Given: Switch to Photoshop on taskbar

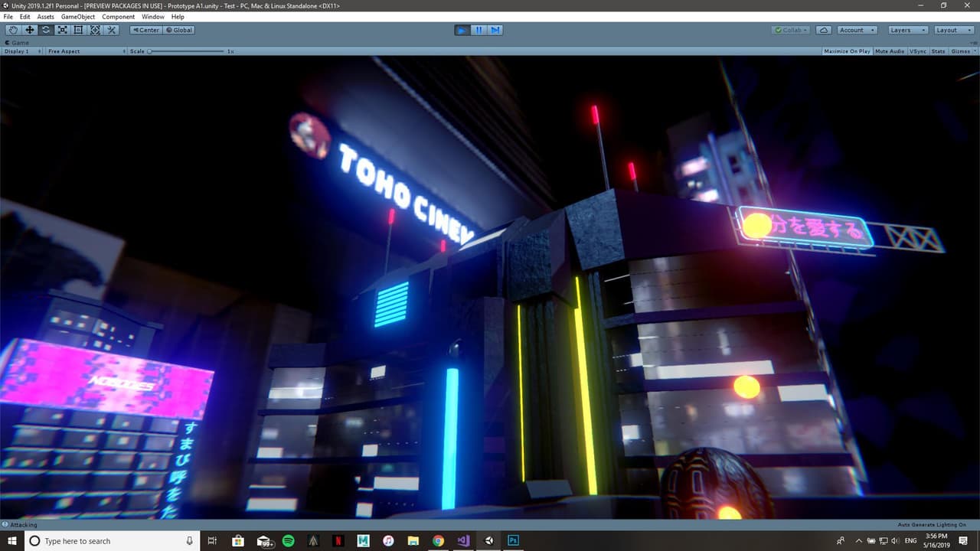Looking at the screenshot, I should click(x=514, y=541).
